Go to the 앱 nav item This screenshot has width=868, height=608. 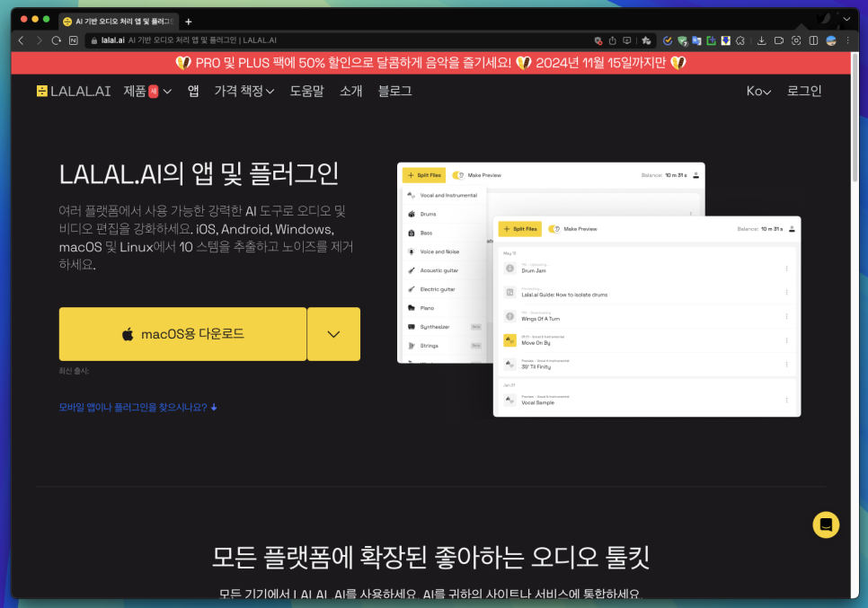tap(193, 91)
